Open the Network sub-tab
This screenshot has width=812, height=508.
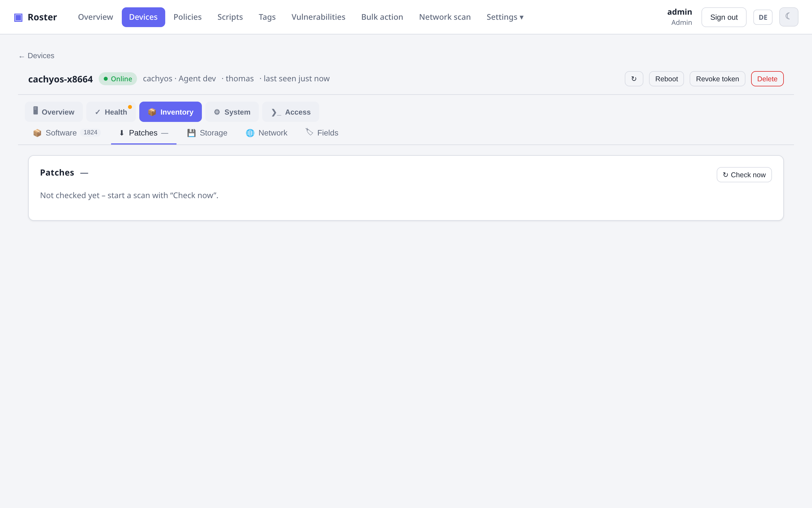(267, 133)
